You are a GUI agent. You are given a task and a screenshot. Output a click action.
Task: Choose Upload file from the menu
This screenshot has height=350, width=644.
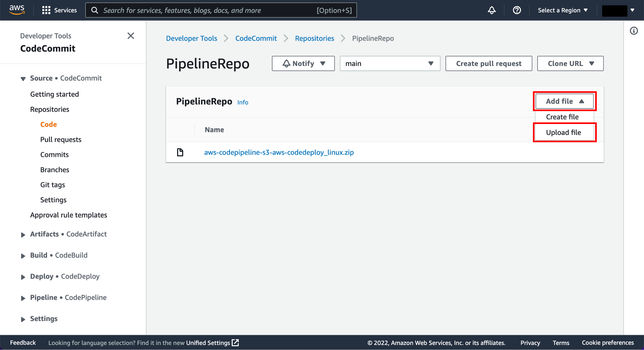coord(563,132)
